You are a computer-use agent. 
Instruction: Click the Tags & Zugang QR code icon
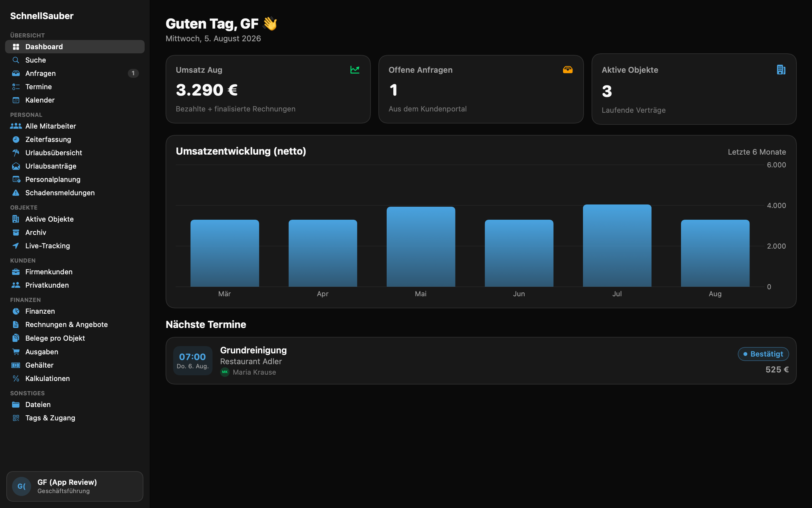[16, 418]
